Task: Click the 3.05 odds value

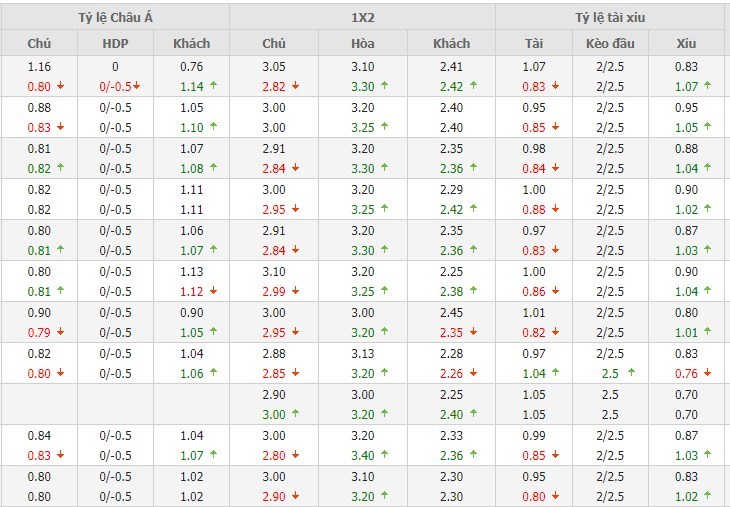Action: click(274, 66)
